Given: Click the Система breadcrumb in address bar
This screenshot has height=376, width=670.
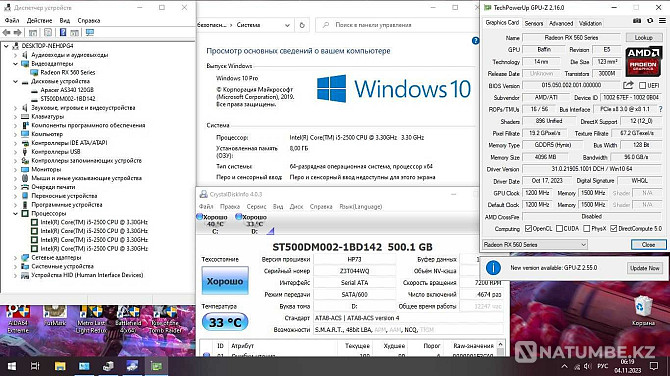Looking at the screenshot, I should 248,25.
